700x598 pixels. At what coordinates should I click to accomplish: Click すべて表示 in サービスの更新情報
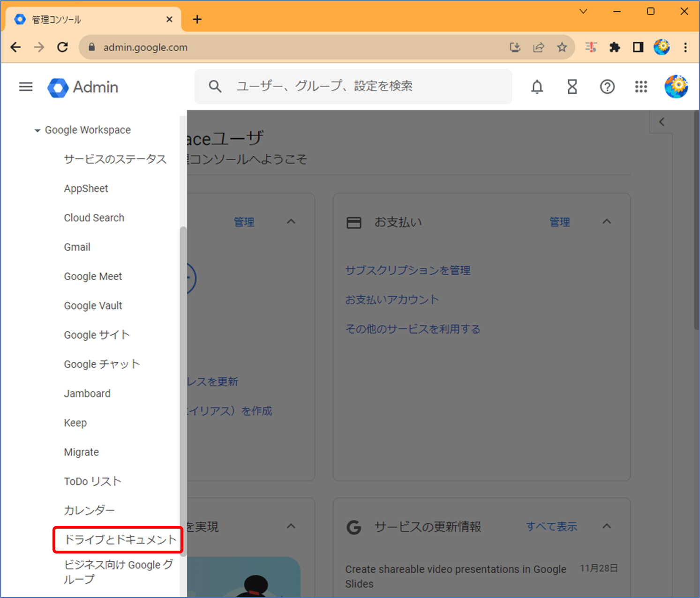(551, 527)
